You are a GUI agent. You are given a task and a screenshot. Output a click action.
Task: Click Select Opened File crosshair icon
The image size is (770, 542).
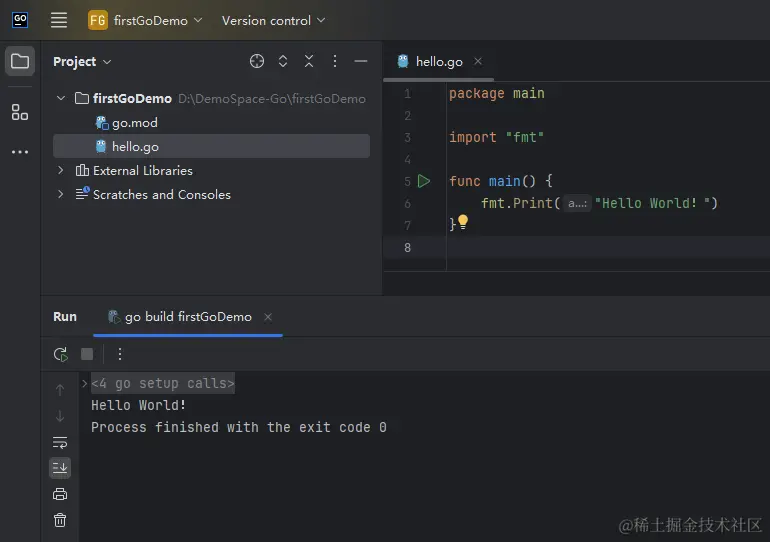(257, 61)
